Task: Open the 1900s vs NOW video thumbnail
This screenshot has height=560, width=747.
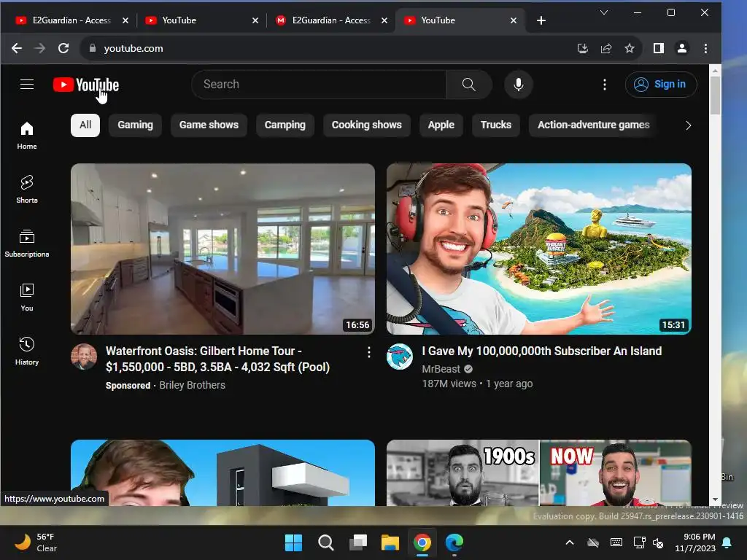Action: pos(539,472)
